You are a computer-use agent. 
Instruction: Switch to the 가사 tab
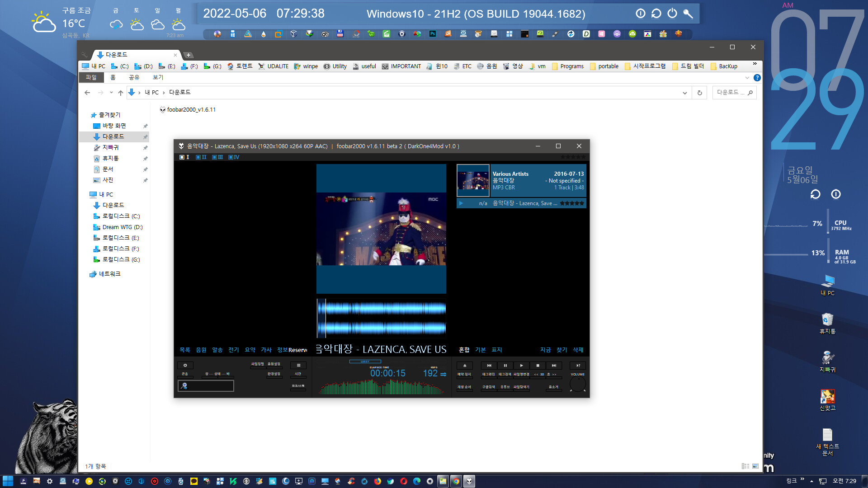click(x=266, y=350)
